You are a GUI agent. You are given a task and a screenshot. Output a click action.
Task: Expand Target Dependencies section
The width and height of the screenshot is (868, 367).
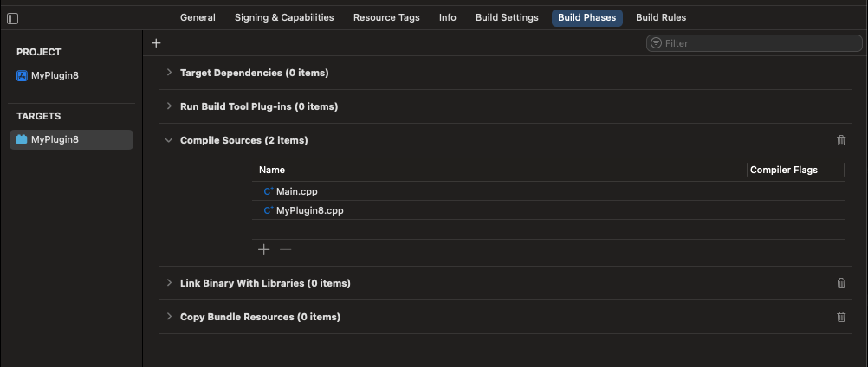coord(169,73)
